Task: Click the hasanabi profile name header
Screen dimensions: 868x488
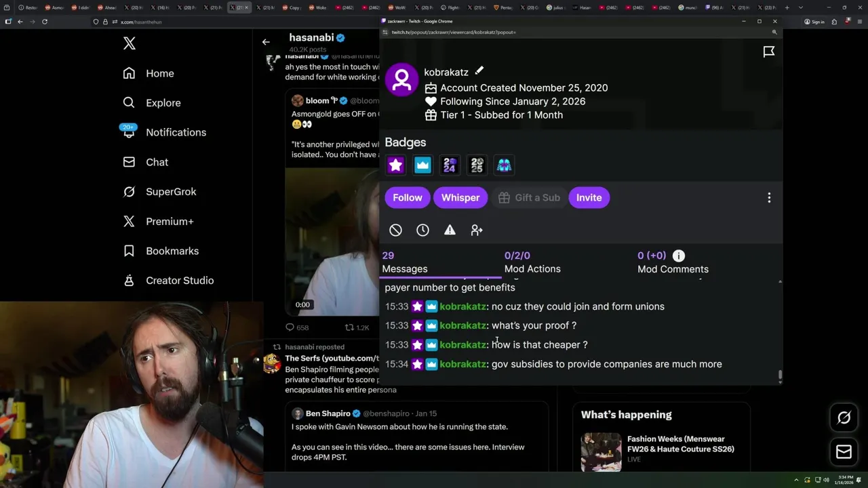Action: (311, 37)
